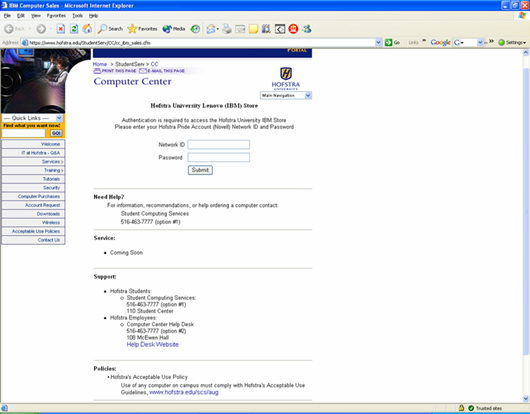Image resolution: width=530 pixels, height=414 pixels.
Task: Click the Hofstra University logo
Action: (286, 78)
